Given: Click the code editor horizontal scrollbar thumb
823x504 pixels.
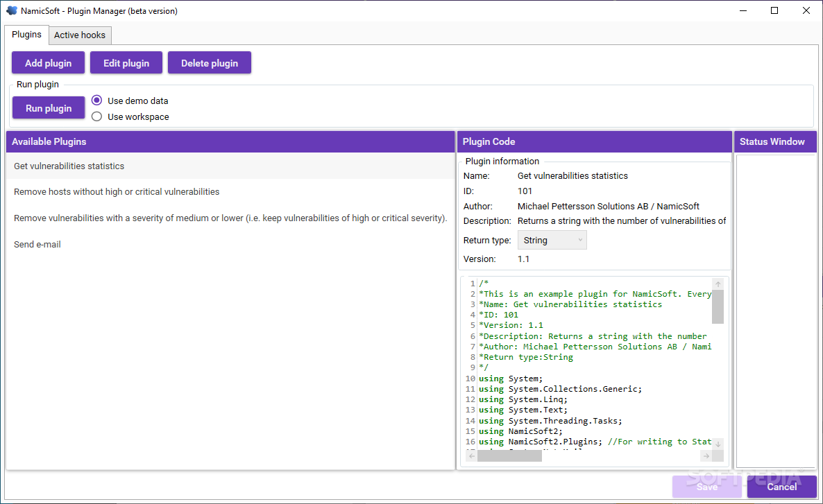Looking at the screenshot, I should pos(509,456).
